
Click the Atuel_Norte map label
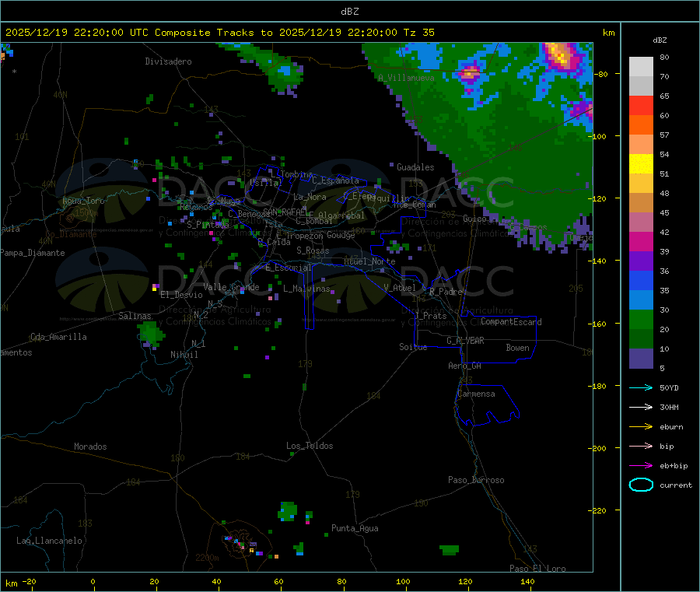[369, 261]
